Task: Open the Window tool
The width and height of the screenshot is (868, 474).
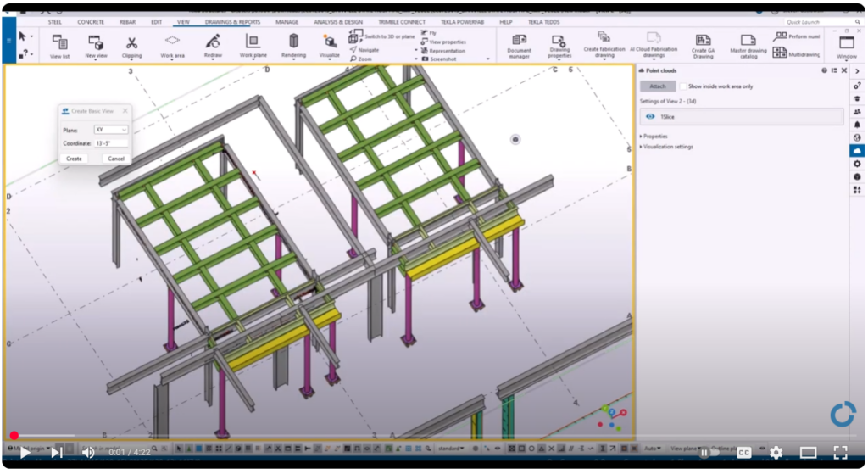Action: (x=847, y=47)
